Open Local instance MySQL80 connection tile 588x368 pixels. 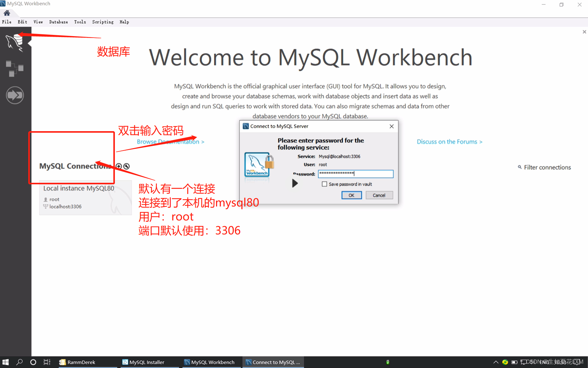85,197
